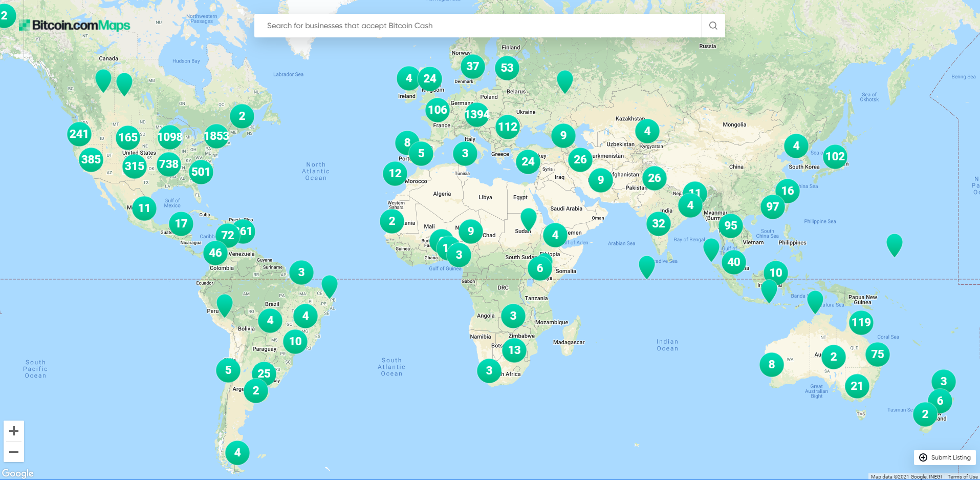980x480 pixels.
Task: Select the 75 cluster in Australia
Action: (x=878, y=354)
